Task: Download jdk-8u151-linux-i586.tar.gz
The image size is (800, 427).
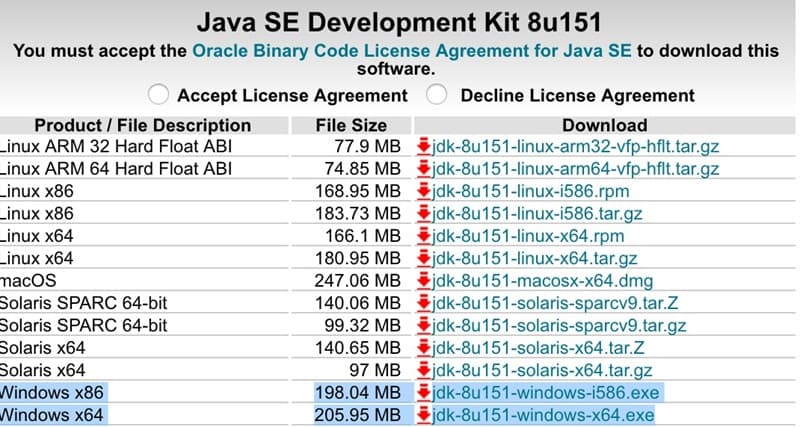Action: tap(537, 214)
